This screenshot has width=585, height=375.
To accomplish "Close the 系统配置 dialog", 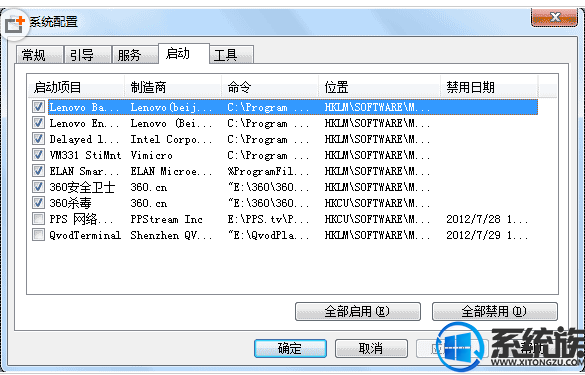I will pos(554,17).
